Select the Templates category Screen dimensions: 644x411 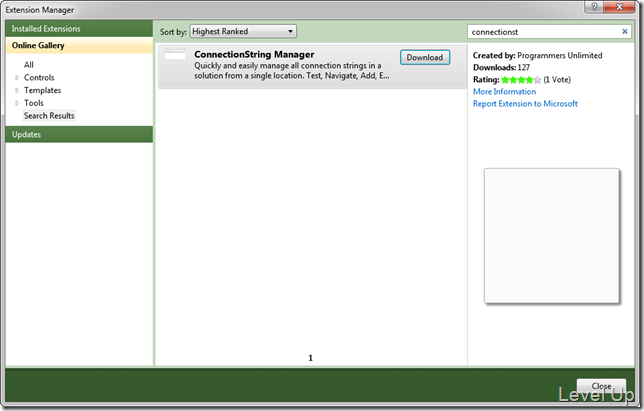pyautogui.click(x=42, y=90)
